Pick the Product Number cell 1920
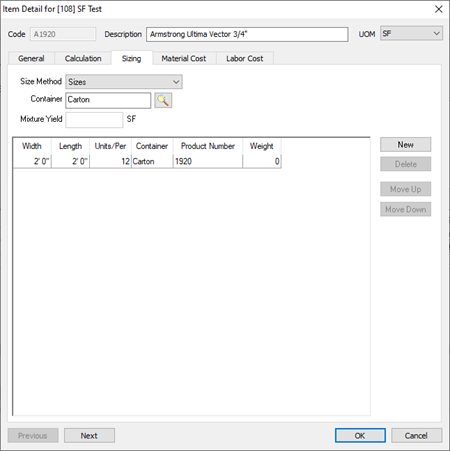This screenshot has height=451, width=450. tap(208, 161)
